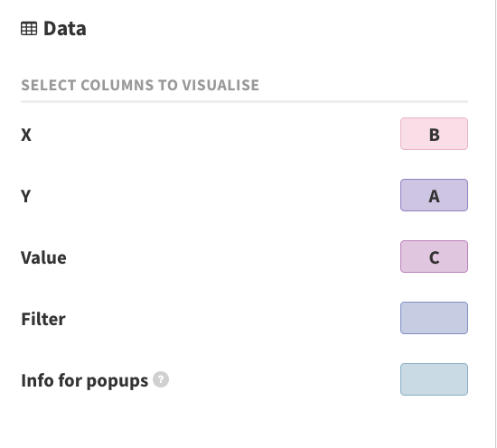Collapse the Select Columns to Visualise section
Viewport: 497px width, 448px height.
point(140,85)
